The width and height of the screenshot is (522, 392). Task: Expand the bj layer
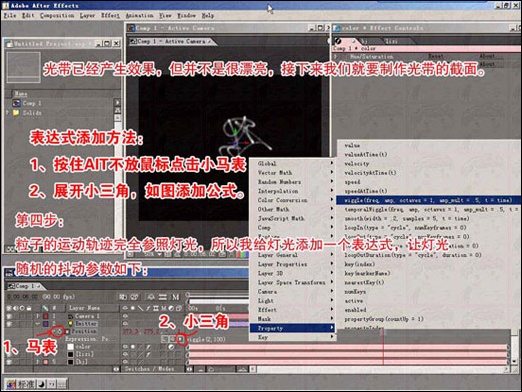coord(37,362)
